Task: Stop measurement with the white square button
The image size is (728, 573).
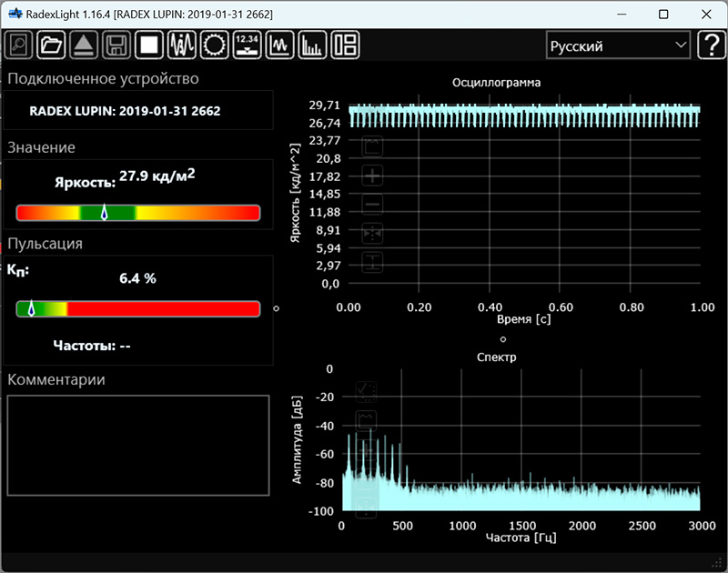Action: click(149, 45)
